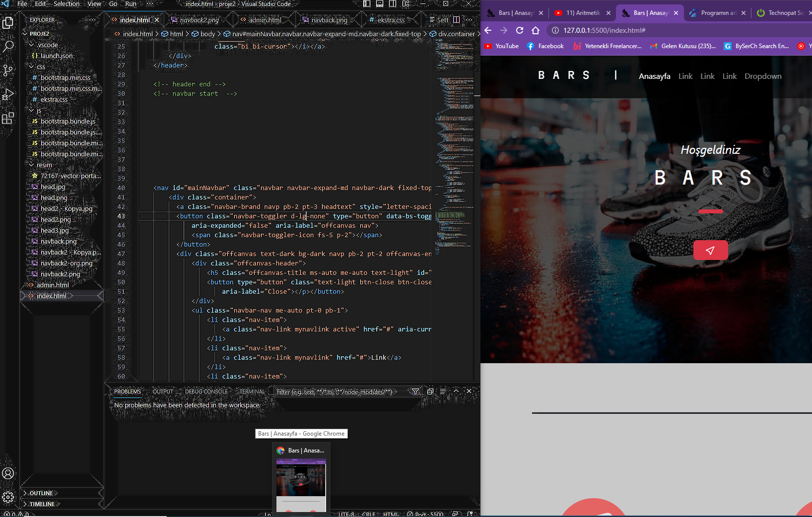The width and height of the screenshot is (812, 517).
Task: Change the HTML language mode in status bar
Action: click(391, 514)
